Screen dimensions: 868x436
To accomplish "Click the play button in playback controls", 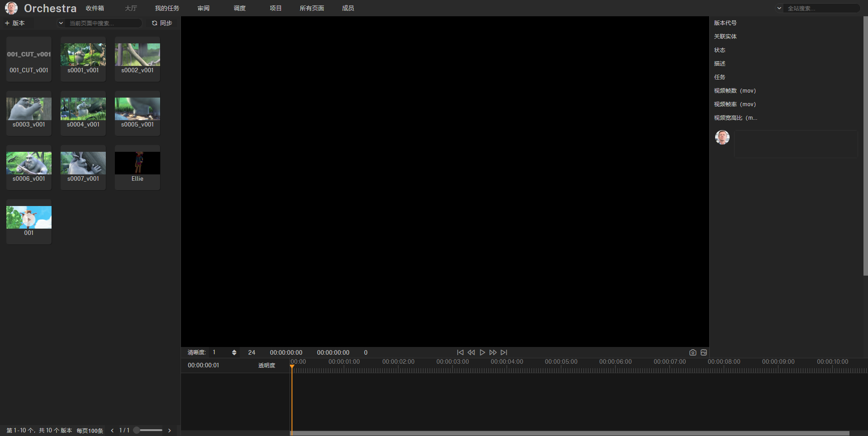I will (482, 352).
